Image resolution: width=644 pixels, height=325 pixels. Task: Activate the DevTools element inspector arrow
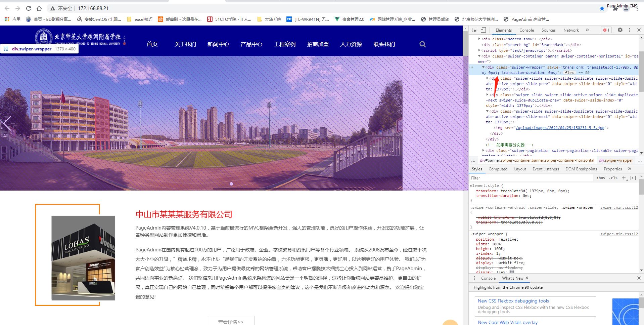(474, 30)
